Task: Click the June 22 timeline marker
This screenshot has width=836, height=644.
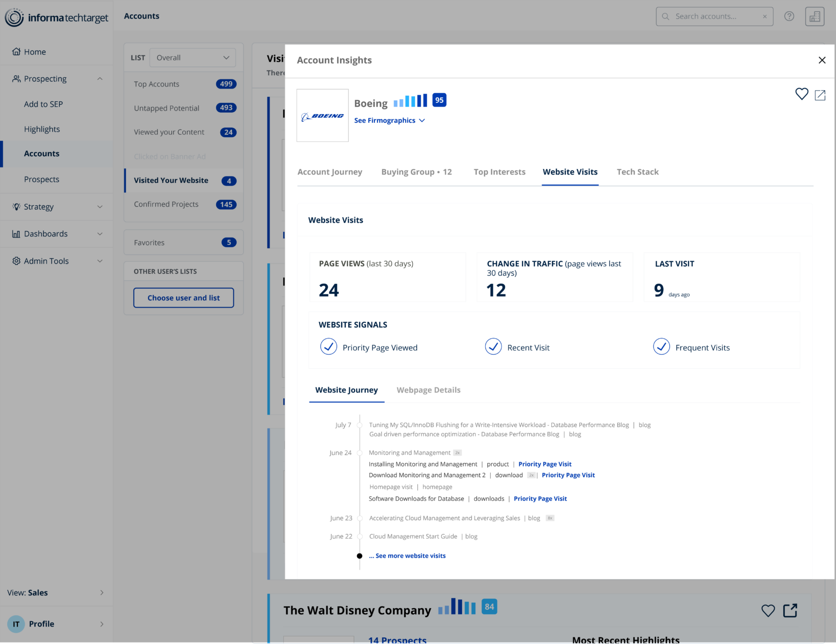Action: (x=360, y=537)
